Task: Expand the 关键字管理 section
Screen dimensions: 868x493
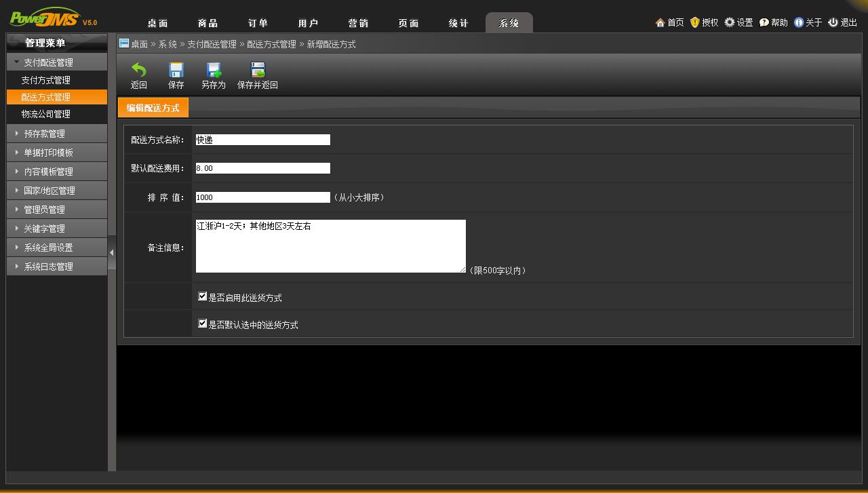Action: pyautogui.click(x=57, y=229)
